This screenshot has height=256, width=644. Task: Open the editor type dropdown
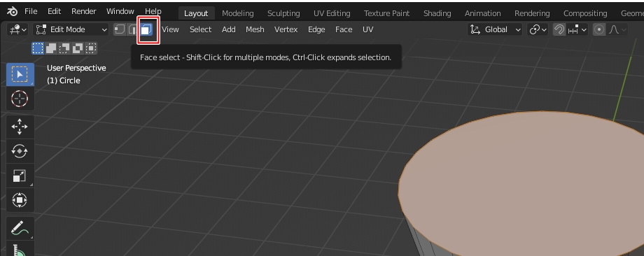point(18,29)
